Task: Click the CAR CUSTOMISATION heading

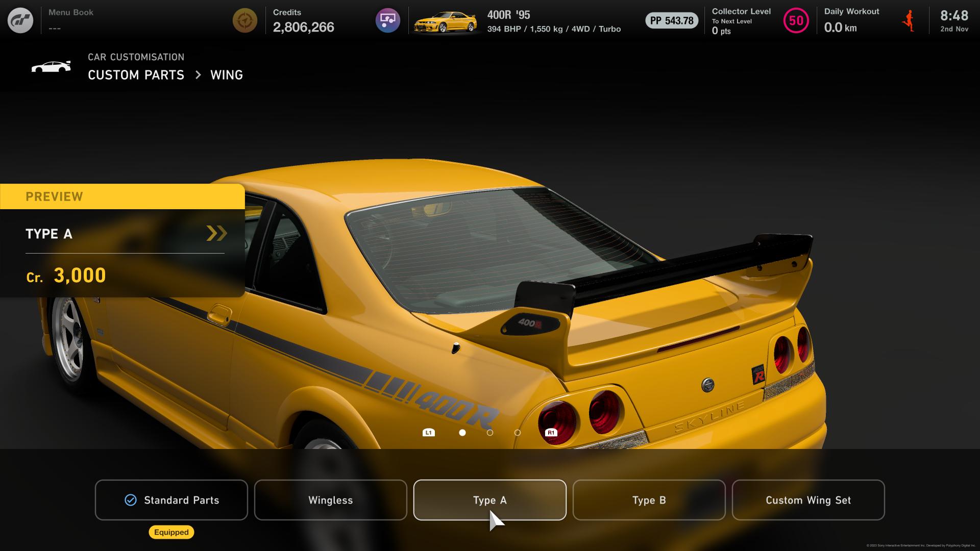Action: point(136,57)
